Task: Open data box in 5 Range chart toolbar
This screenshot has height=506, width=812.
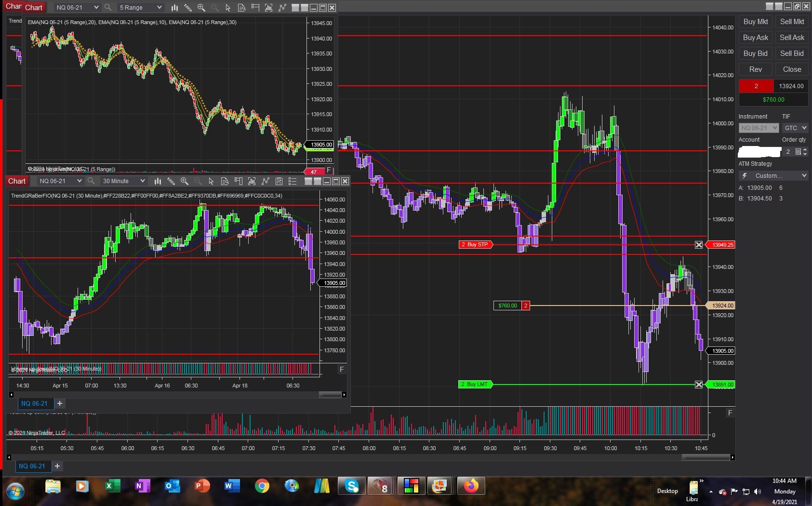Action: pos(241,8)
